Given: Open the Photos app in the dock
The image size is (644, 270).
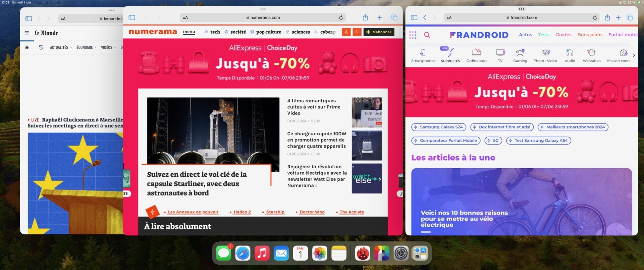Looking at the screenshot, I should click(x=320, y=253).
